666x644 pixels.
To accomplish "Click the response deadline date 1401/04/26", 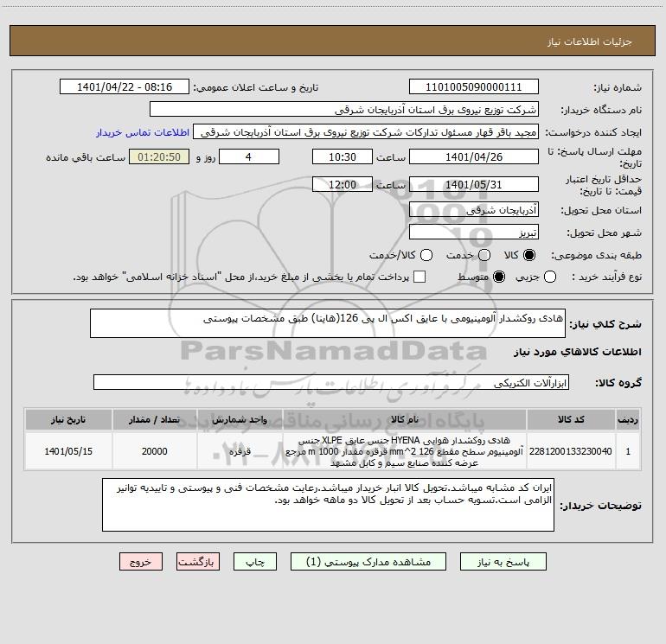I will pyautogui.click(x=474, y=156).
